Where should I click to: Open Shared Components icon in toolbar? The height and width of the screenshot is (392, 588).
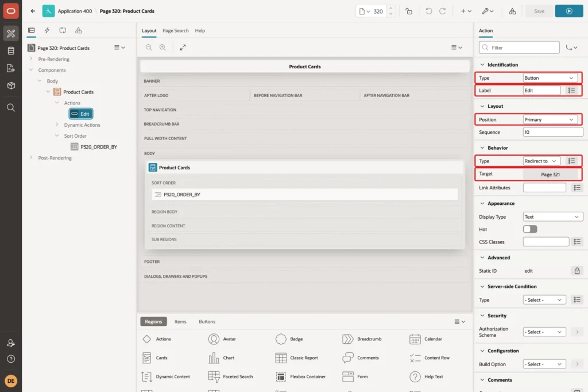click(x=512, y=11)
